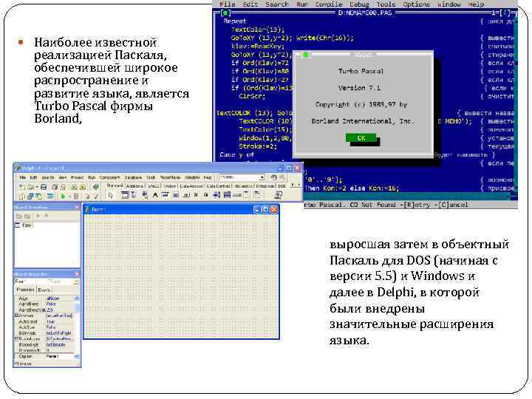Screen dimensions: 532x399
Task: Select the ListBox component in palette
Action: (x=216, y=195)
